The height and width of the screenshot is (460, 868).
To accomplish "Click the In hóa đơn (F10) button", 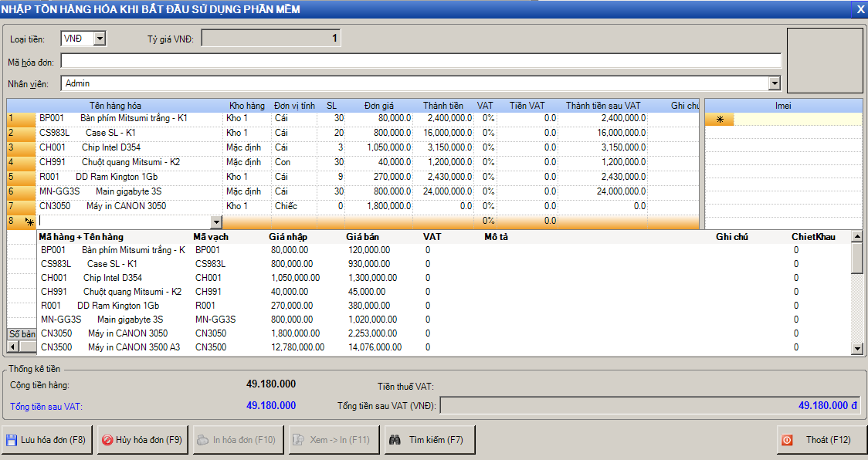I will (239, 440).
